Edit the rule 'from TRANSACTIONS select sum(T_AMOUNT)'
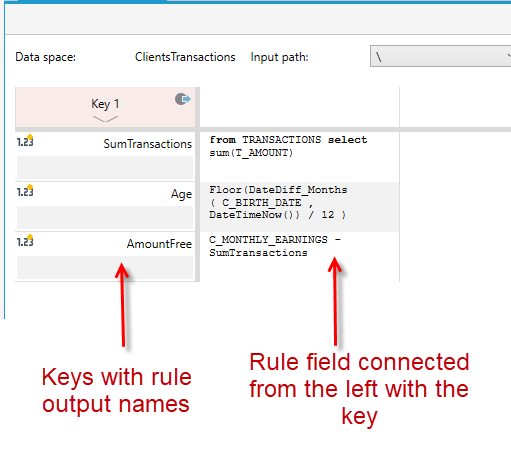This screenshot has width=511, height=450. pyautogui.click(x=299, y=157)
